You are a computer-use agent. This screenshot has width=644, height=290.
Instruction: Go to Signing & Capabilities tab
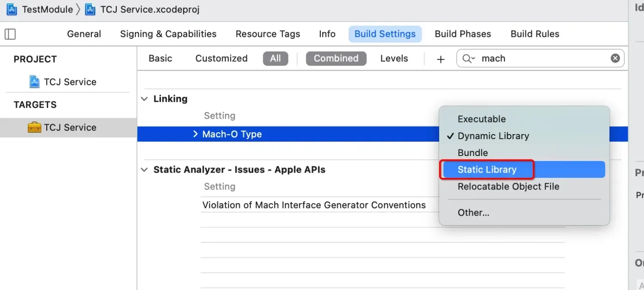(168, 34)
